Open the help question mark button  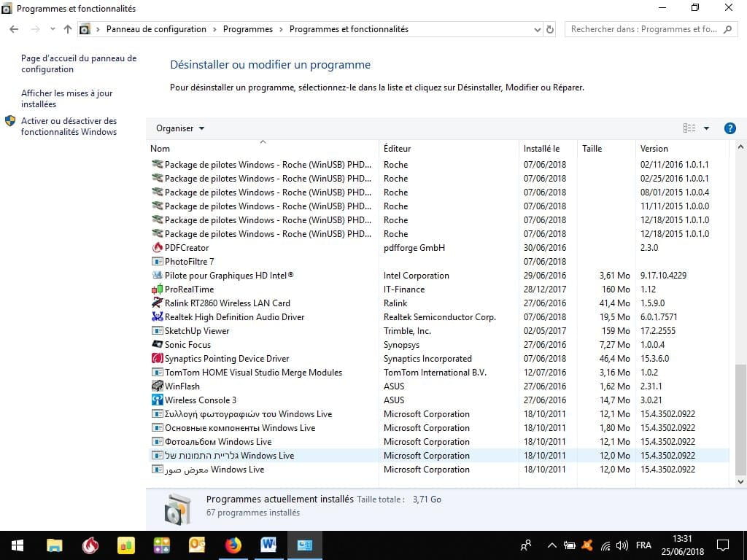pos(729,128)
